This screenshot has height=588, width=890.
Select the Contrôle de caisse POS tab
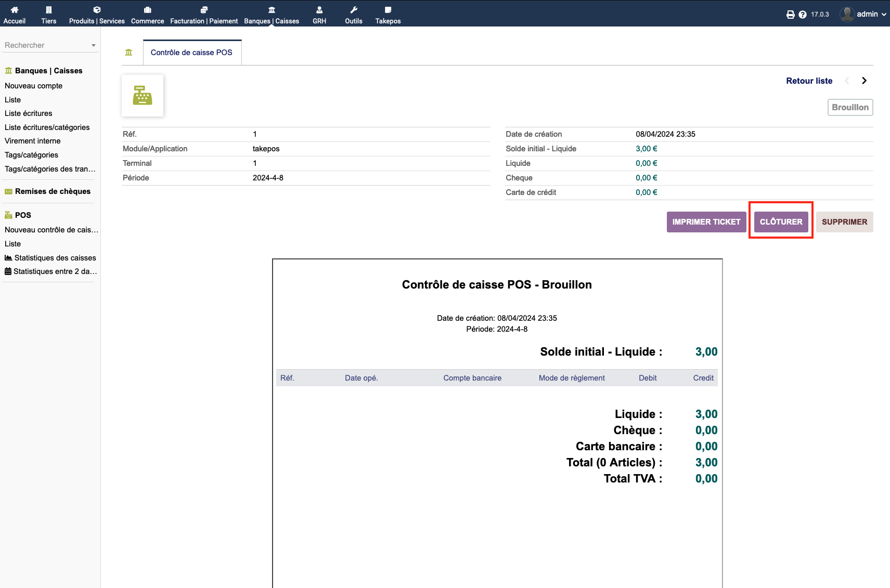191,53
